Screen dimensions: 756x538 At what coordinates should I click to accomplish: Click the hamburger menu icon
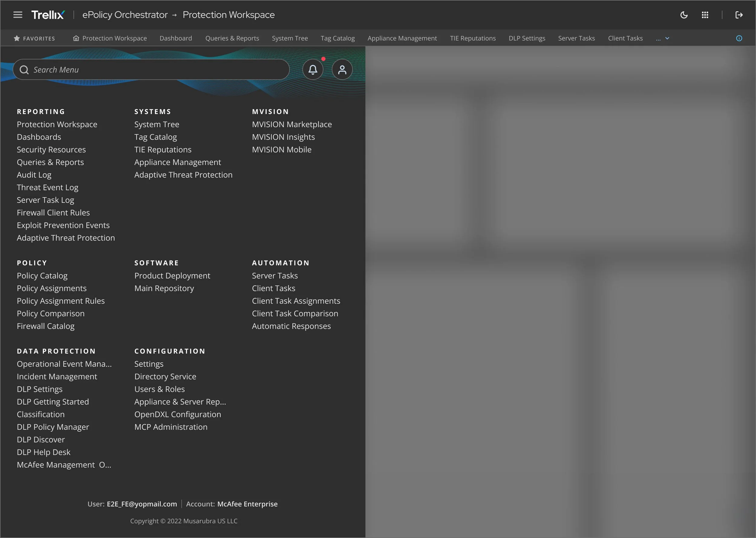tap(18, 15)
